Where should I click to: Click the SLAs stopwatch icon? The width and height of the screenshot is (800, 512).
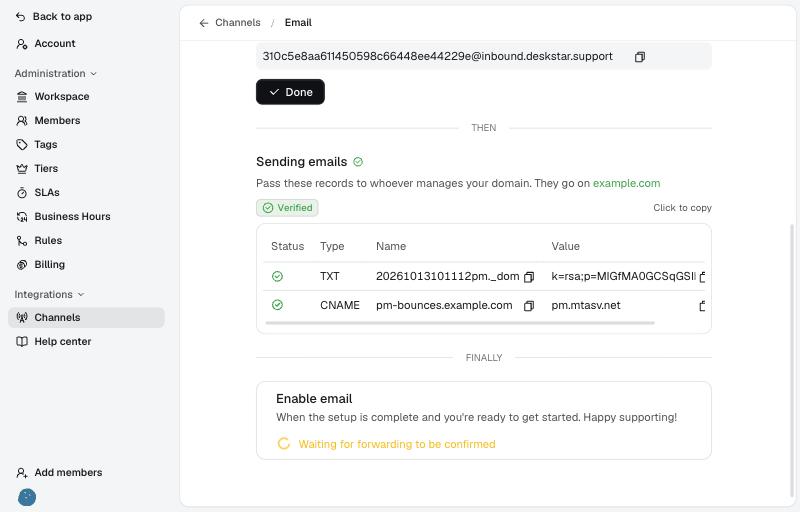click(x=22, y=193)
